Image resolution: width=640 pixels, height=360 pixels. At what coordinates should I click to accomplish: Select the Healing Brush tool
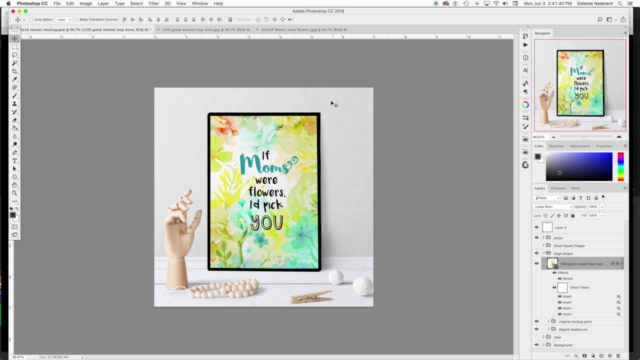pos(15,88)
